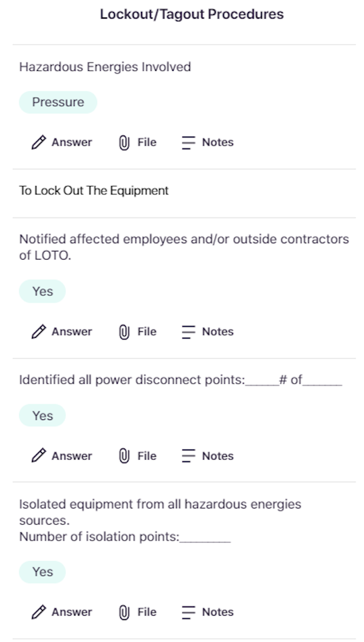Open the Notes icon for power disconnect points
364x642 pixels.
click(189, 456)
